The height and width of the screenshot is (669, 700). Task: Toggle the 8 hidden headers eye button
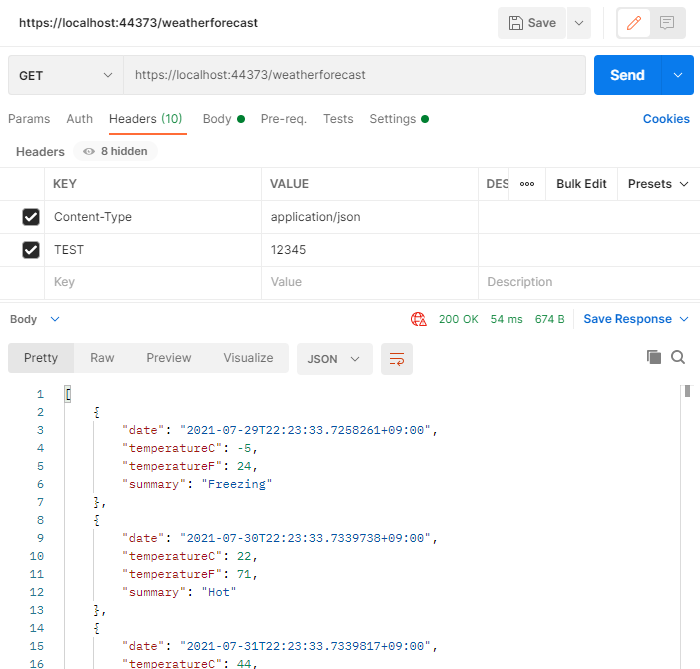coord(115,151)
